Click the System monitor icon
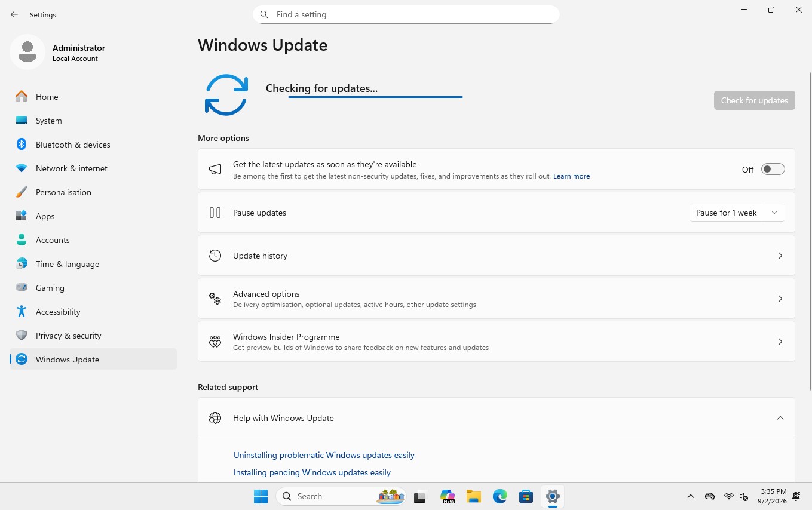The image size is (812, 510). (x=22, y=120)
